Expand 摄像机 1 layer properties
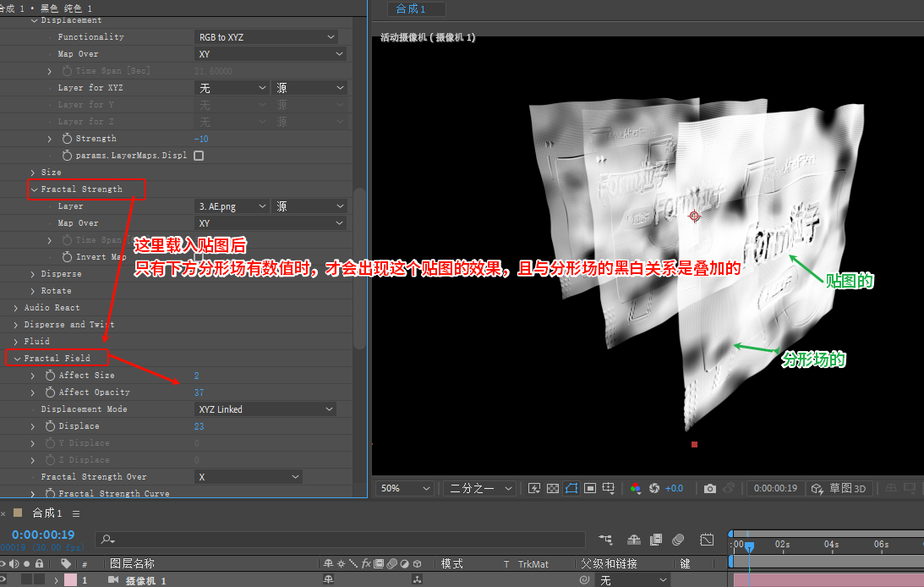Viewport: 924px width, 587px height. click(56, 580)
